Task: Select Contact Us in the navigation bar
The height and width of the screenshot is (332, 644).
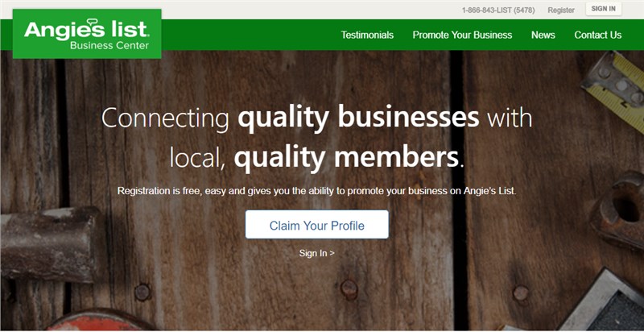Action: pos(597,35)
